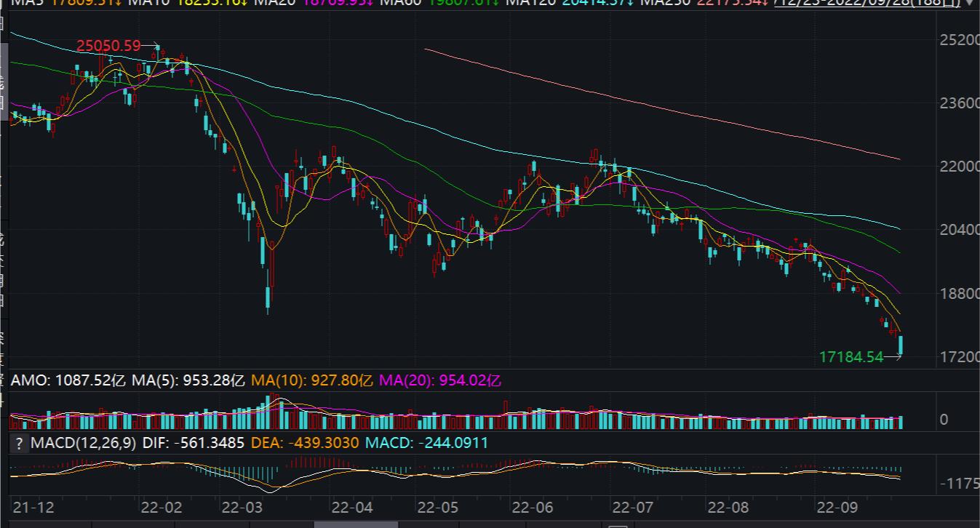Click the last candlestick on the chart

901,345
